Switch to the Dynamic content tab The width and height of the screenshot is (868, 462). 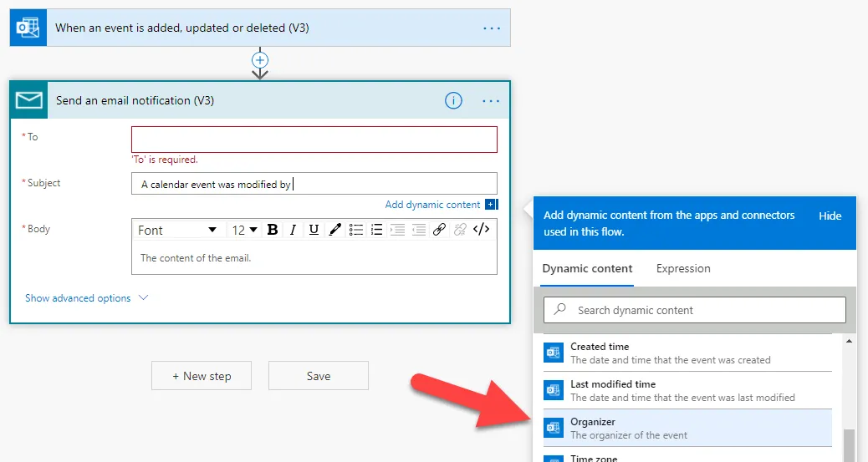tap(587, 268)
